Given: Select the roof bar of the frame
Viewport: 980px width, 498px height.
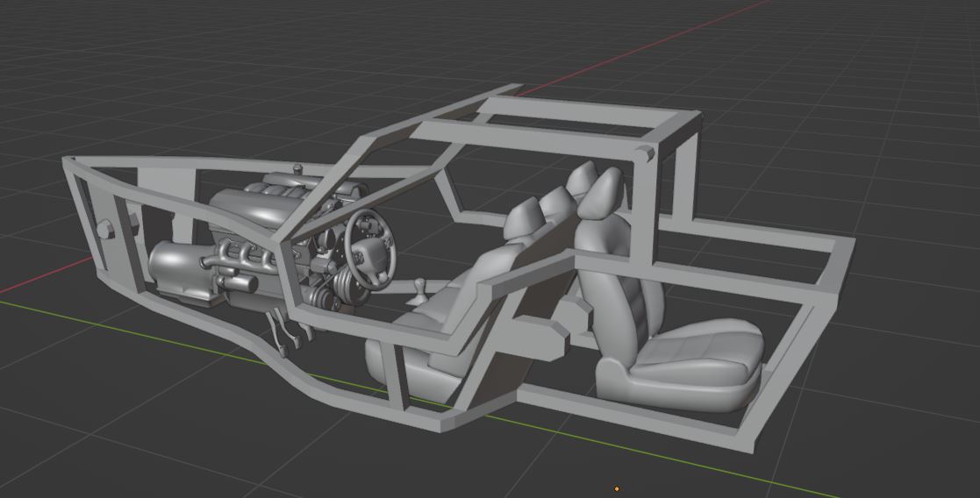Looking at the screenshot, I should 530,140.
